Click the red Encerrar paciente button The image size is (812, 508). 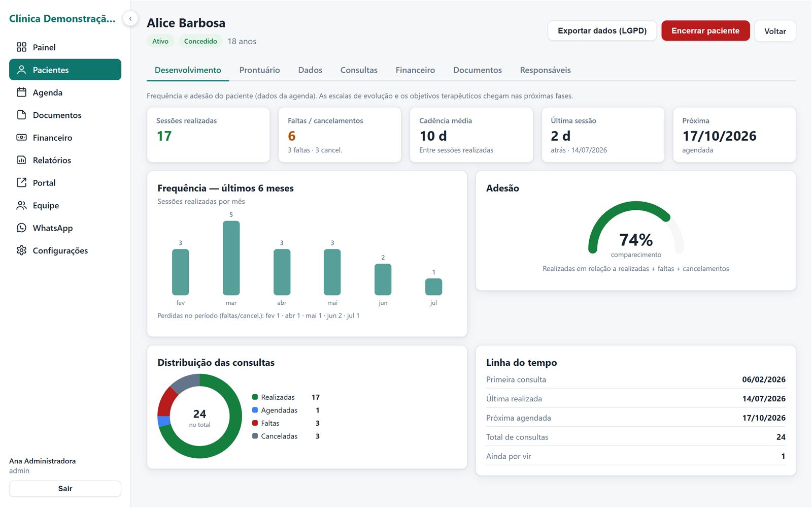click(705, 31)
